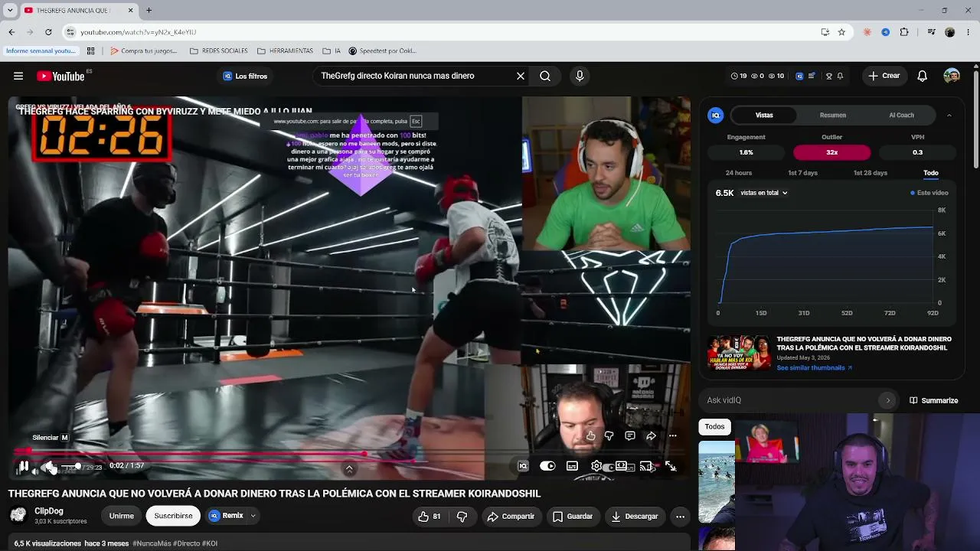Switch to the AI Coach tab
Viewport: 980px width, 551px height.
coord(901,115)
